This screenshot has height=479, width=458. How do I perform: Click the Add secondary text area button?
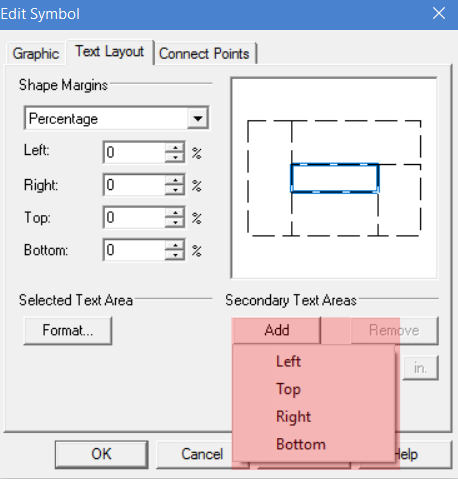277,330
